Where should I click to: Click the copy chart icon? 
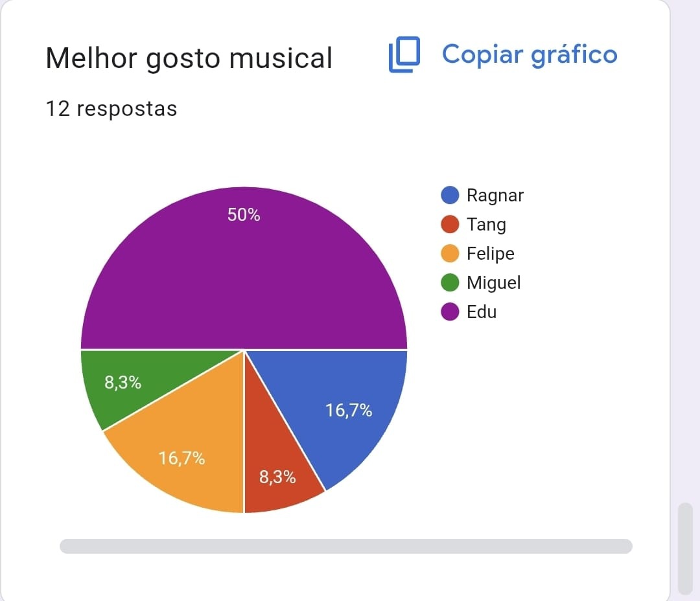click(x=404, y=54)
